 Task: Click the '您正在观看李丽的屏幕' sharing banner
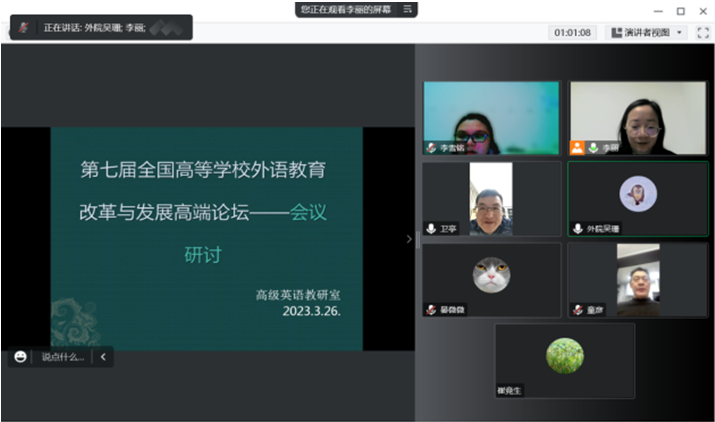[x=346, y=10]
